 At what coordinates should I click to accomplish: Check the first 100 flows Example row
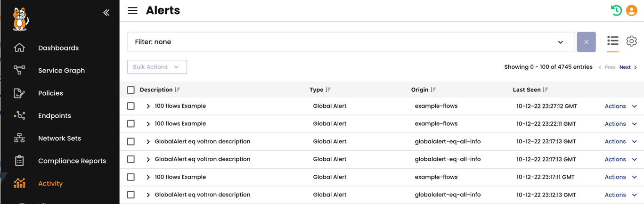tap(131, 106)
